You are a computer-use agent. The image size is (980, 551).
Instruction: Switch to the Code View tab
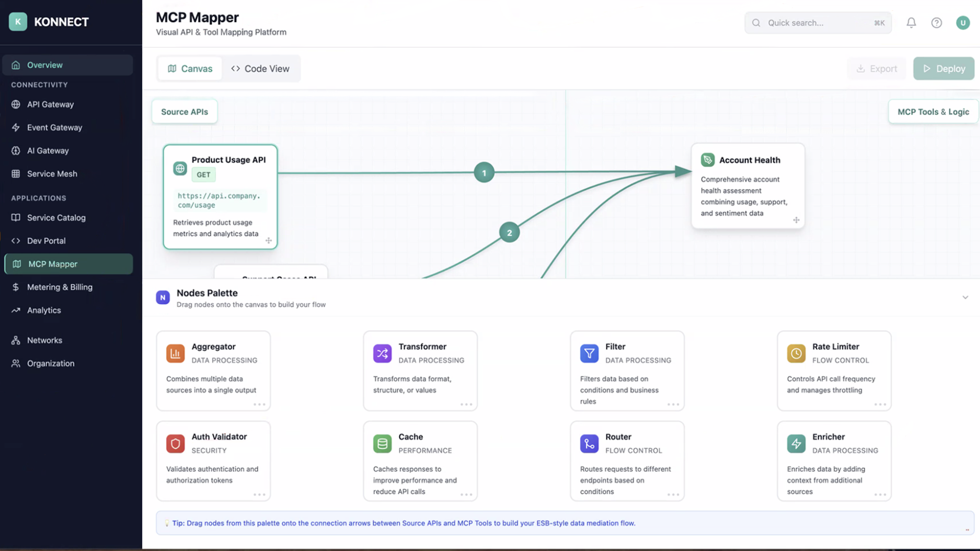(x=260, y=69)
